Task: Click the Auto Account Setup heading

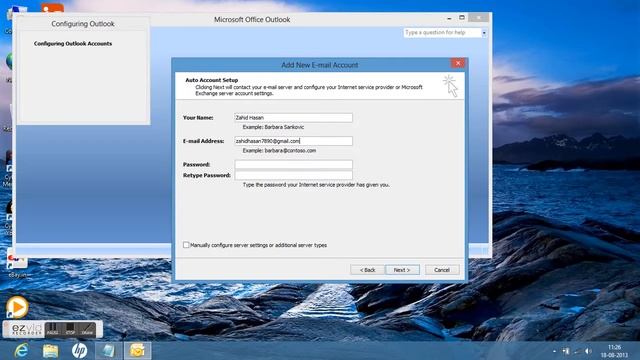Action: [x=211, y=80]
